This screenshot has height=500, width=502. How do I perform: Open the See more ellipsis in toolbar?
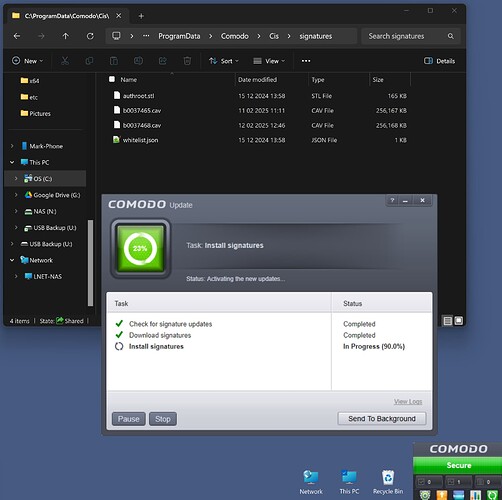click(306, 61)
